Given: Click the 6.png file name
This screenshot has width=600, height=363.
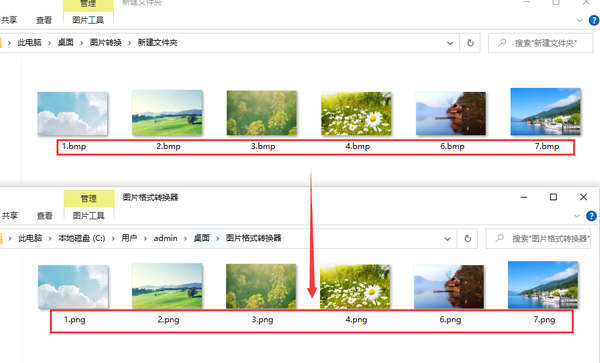Looking at the screenshot, I should [x=450, y=320].
